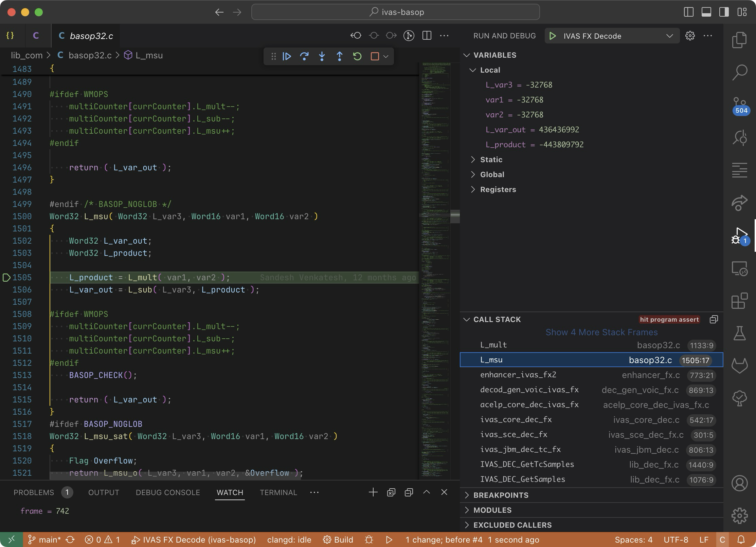Image resolution: width=756 pixels, height=547 pixels.
Task: Select enhancer_ivas_fx2 call stack frame
Action: pos(518,375)
